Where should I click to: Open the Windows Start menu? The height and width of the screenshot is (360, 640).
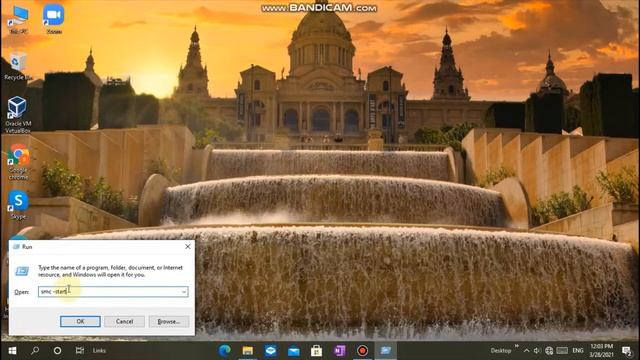click(x=12, y=351)
